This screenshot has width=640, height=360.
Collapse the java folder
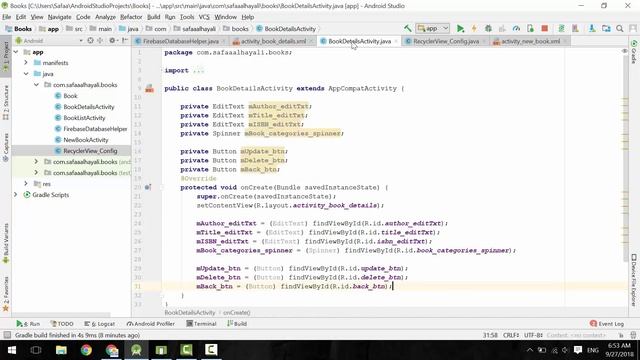click(26, 74)
